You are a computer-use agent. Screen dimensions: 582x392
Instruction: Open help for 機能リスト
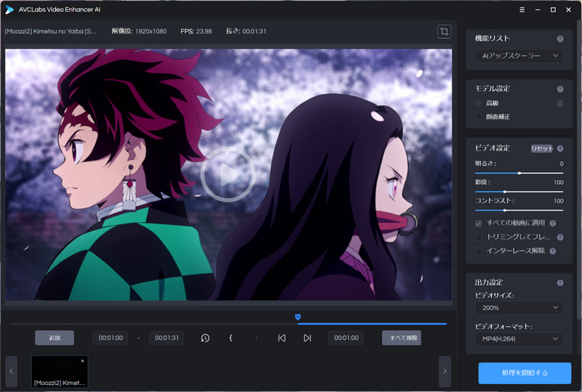(560, 39)
